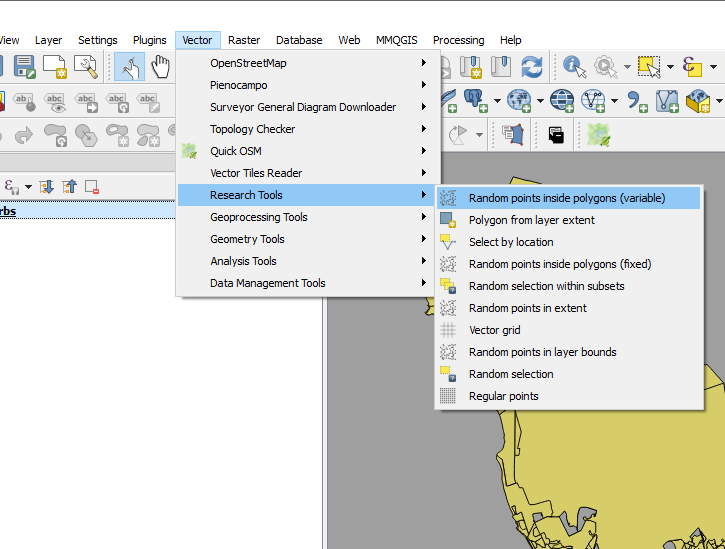The width and height of the screenshot is (725, 549).
Task: Open the Plugins menu
Action: tap(149, 40)
